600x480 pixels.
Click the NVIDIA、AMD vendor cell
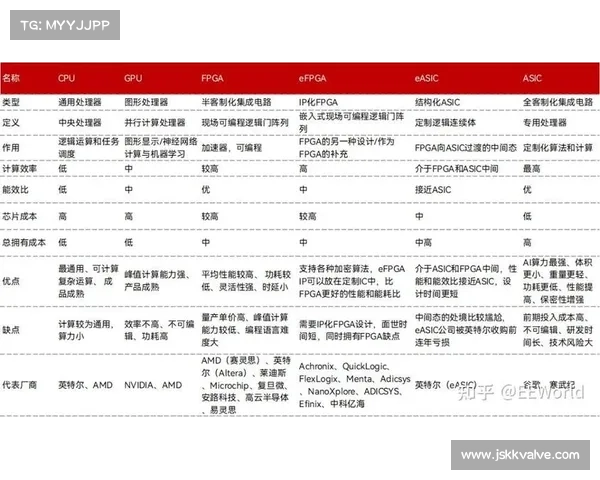[153, 384]
